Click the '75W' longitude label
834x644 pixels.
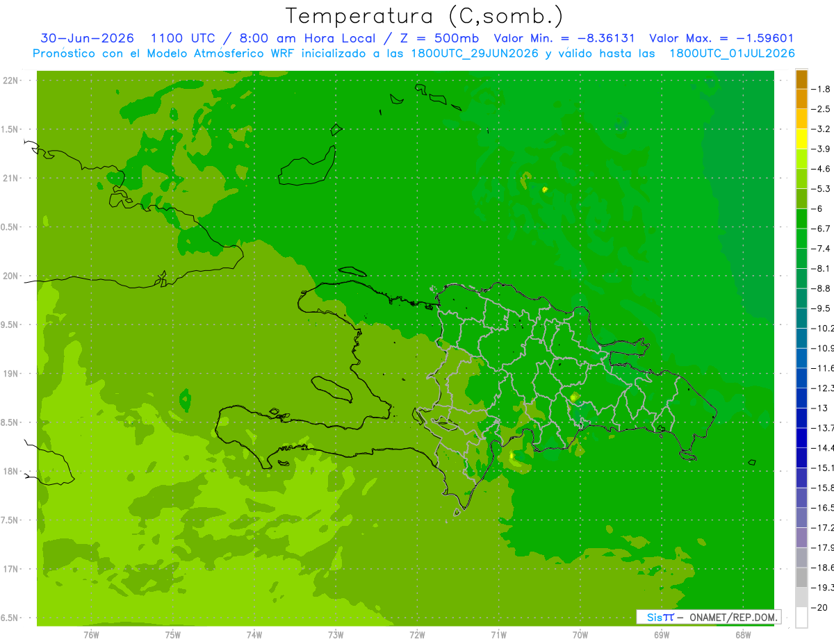(x=172, y=634)
